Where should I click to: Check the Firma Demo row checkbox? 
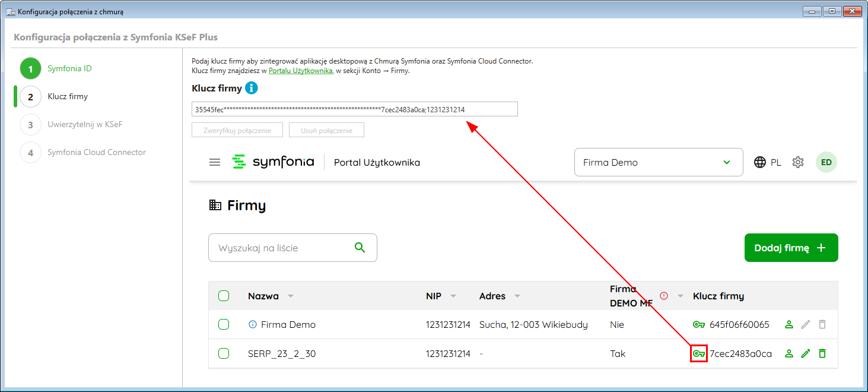point(224,325)
